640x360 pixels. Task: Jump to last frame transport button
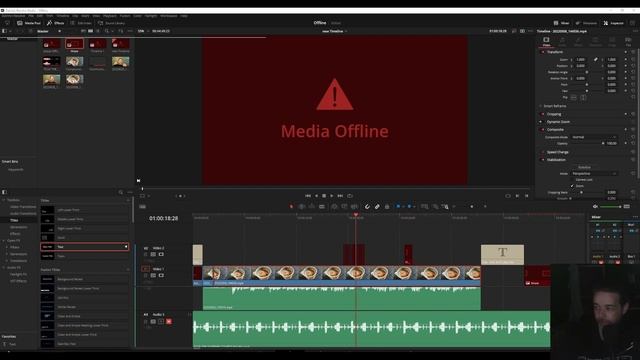coord(340,196)
